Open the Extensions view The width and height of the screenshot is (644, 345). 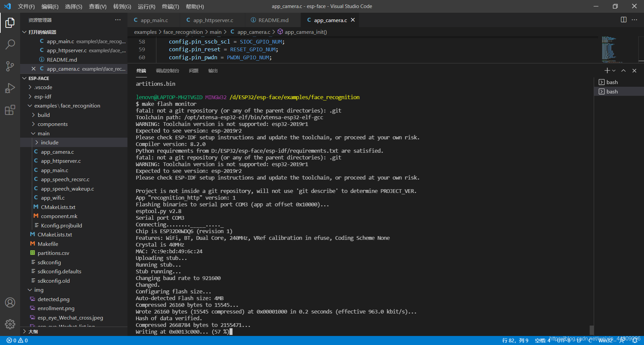click(x=10, y=110)
